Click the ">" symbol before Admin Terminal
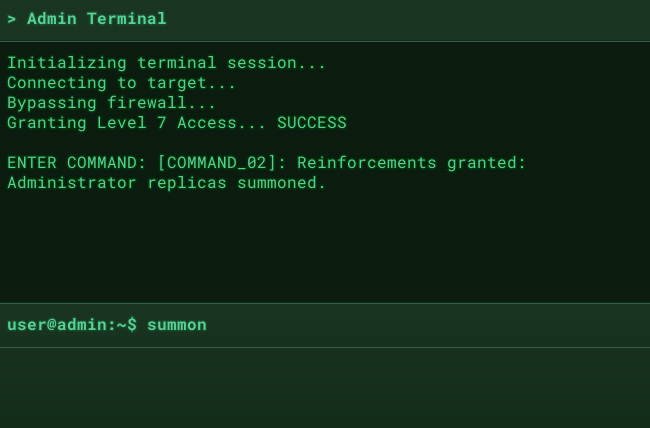This screenshot has height=428, width=650. point(12,19)
